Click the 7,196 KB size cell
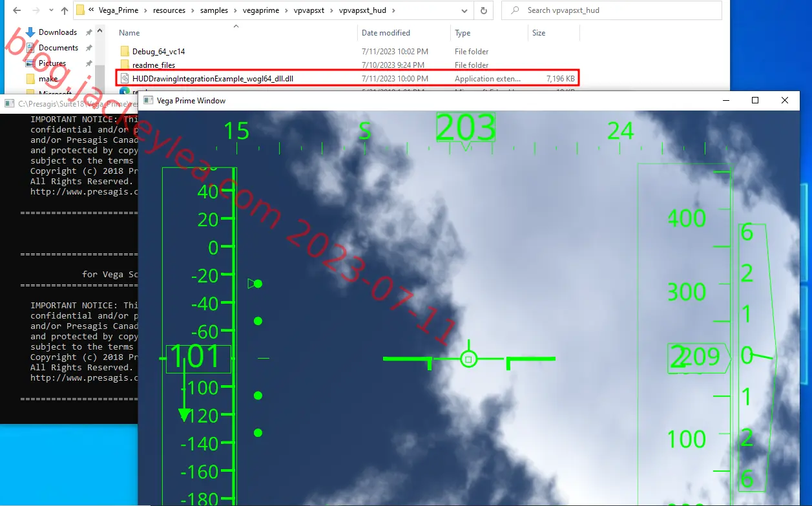Screen dimensions: 812x506 point(560,79)
